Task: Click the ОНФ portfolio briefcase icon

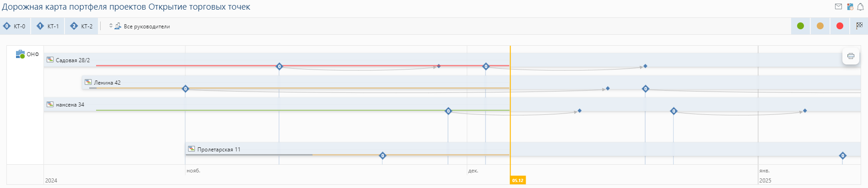Action: (20, 54)
